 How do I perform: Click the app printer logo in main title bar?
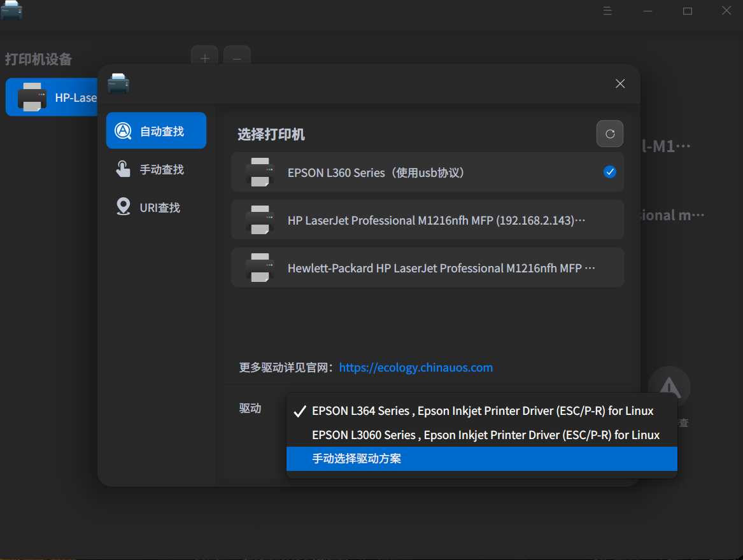[11, 10]
